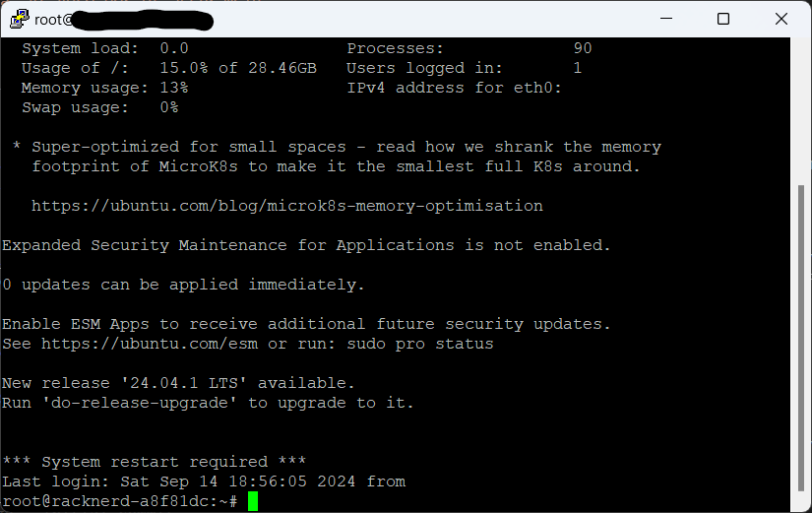Click the New release '24.04.1 LTS' text
The image size is (812, 513).
[x=178, y=383]
